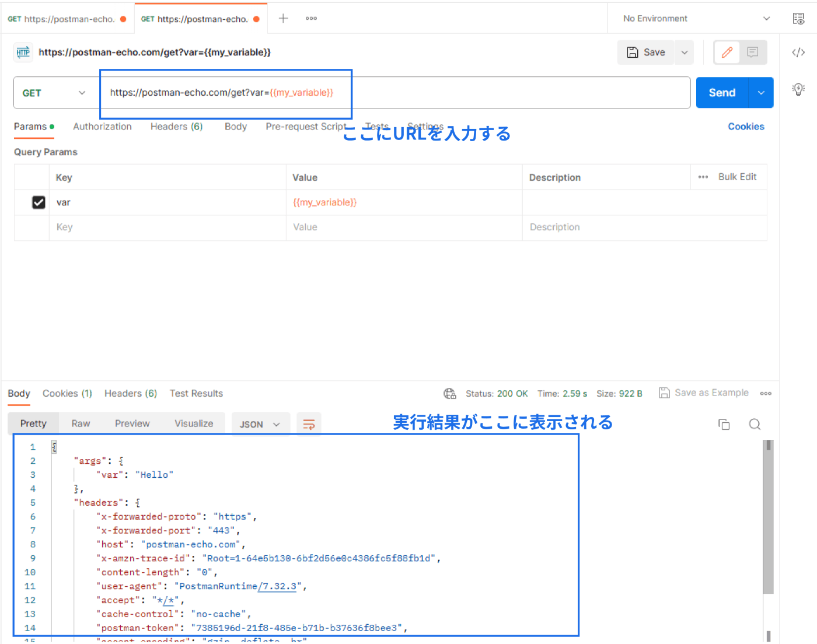Click the Time: 2.59 s text
This screenshot has width=817, height=644.
pyautogui.click(x=562, y=394)
